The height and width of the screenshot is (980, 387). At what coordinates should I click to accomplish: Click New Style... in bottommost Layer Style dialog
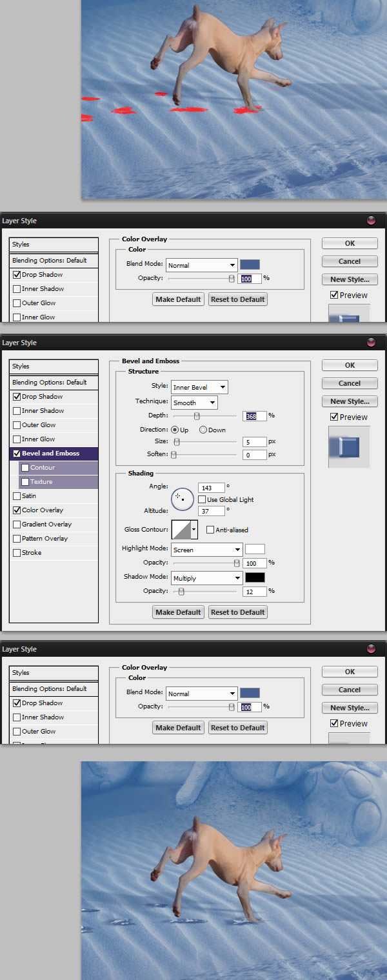pyautogui.click(x=350, y=708)
